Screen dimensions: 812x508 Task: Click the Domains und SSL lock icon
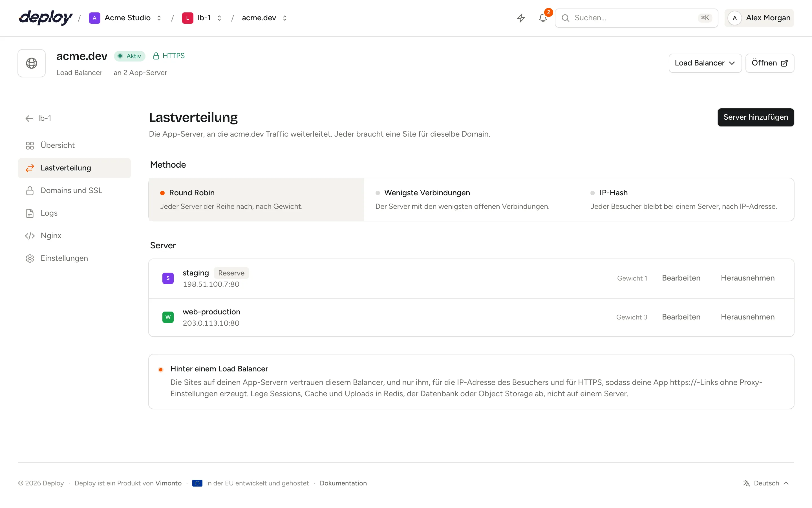point(30,190)
